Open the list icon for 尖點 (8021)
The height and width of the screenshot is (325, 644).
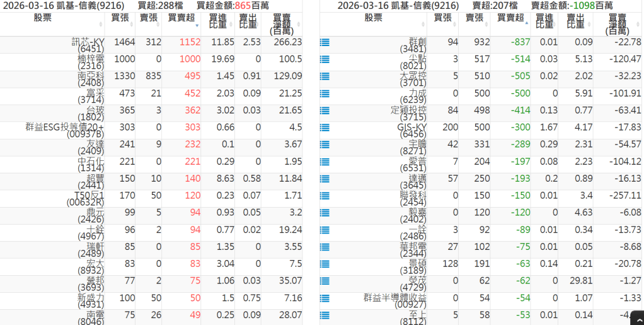pyautogui.click(x=325, y=59)
